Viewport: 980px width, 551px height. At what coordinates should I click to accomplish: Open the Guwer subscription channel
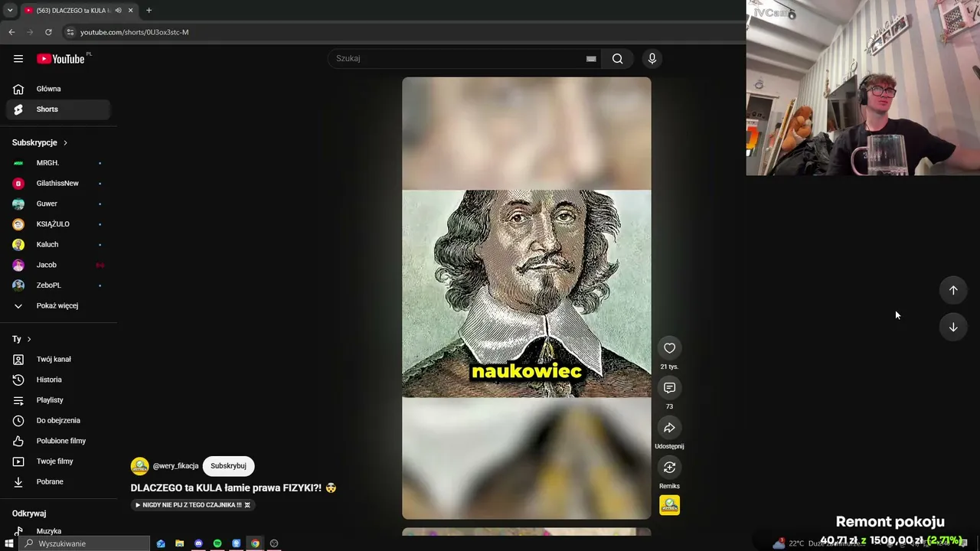tap(58, 204)
